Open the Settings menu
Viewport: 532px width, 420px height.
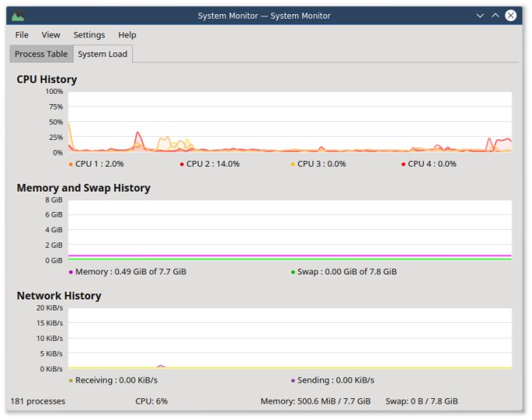coord(89,34)
